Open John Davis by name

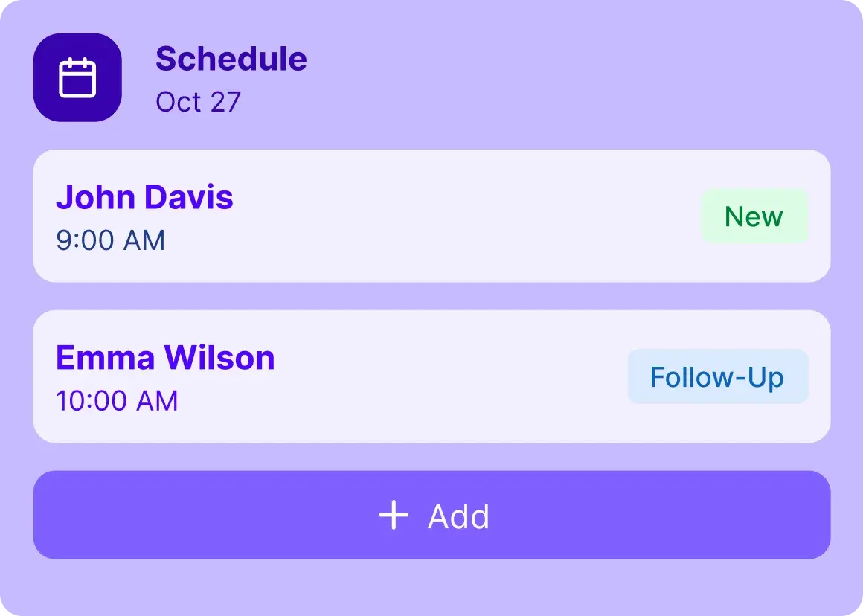pos(144,197)
